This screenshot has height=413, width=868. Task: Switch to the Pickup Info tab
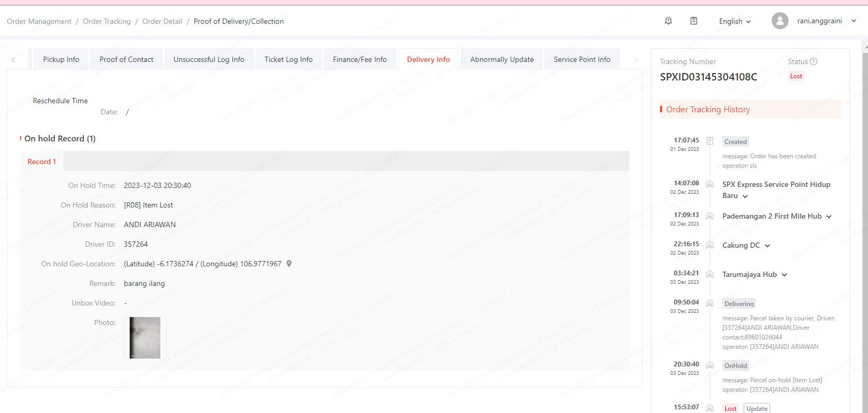[x=61, y=59]
